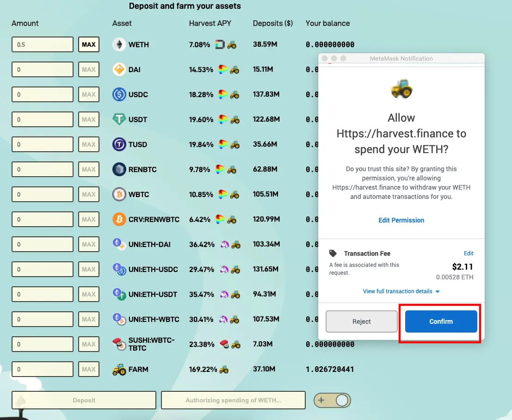Image resolution: width=512 pixels, height=420 pixels.
Task: Focus the USDC amount input field
Action: (43, 94)
